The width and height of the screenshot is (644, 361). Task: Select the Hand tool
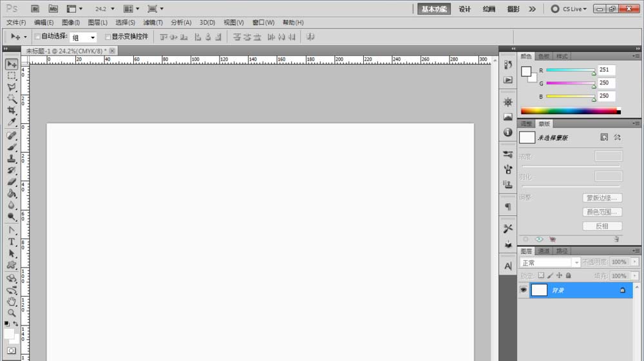(x=12, y=301)
